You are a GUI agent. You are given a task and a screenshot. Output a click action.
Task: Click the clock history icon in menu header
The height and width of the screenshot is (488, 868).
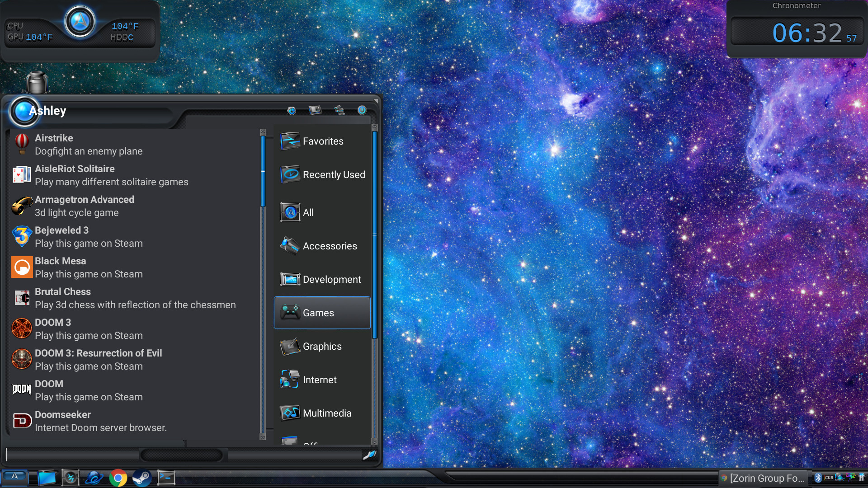coord(292,110)
